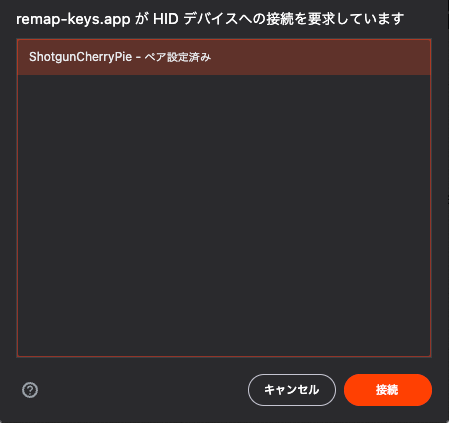
Task: Click the empty area of device list
Action: pyautogui.click(x=224, y=215)
